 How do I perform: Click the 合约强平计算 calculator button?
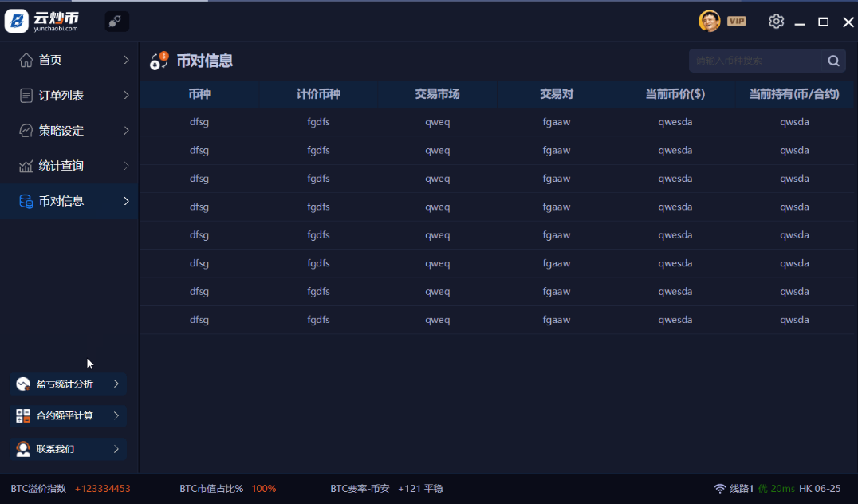coord(68,415)
